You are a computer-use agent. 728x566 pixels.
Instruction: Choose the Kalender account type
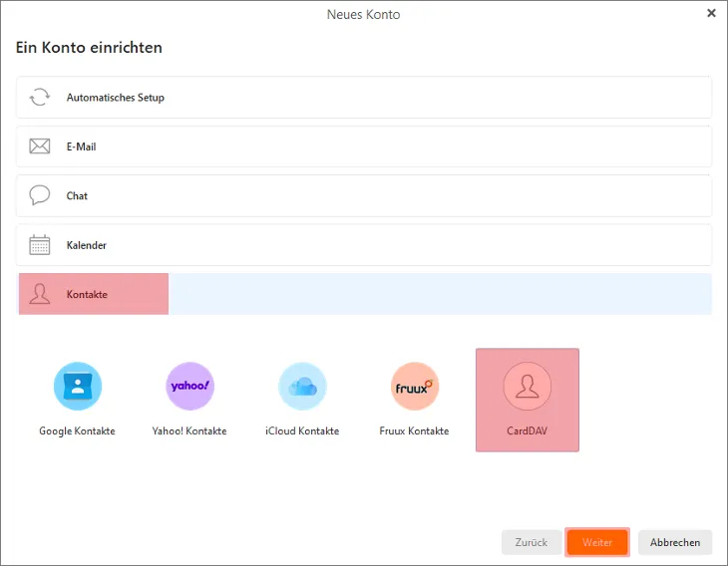point(364,245)
